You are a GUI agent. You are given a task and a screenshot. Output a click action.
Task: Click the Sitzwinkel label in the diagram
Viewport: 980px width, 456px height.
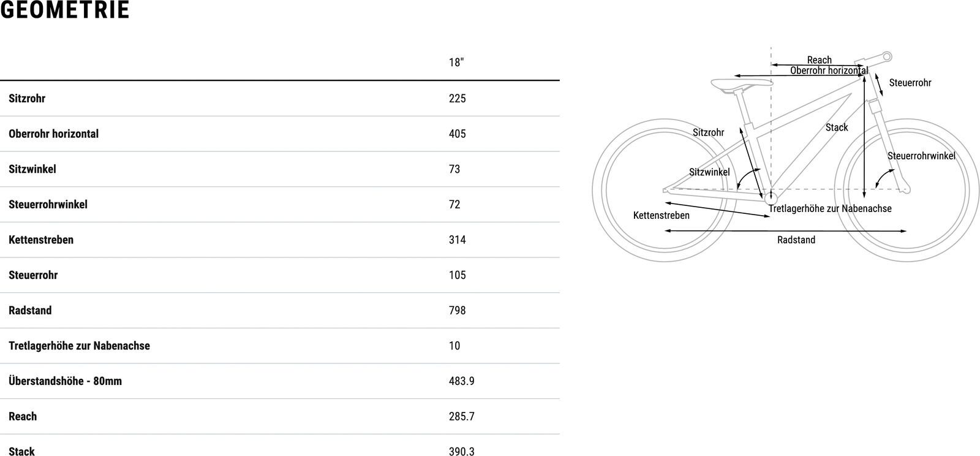tap(709, 172)
